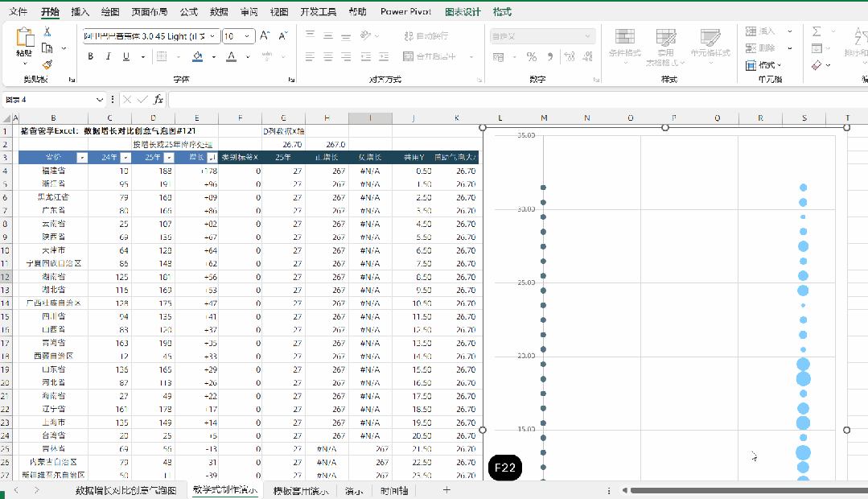Click Middle Align icon
This screenshot has width=868, height=499.
pyautogui.click(x=328, y=35)
